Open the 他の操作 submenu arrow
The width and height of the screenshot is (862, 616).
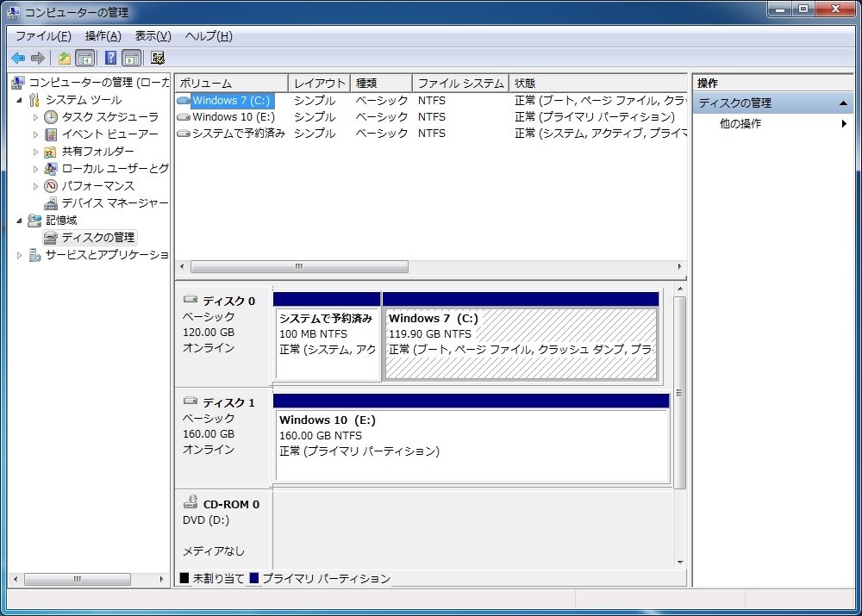pyautogui.click(x=844, y=124)
